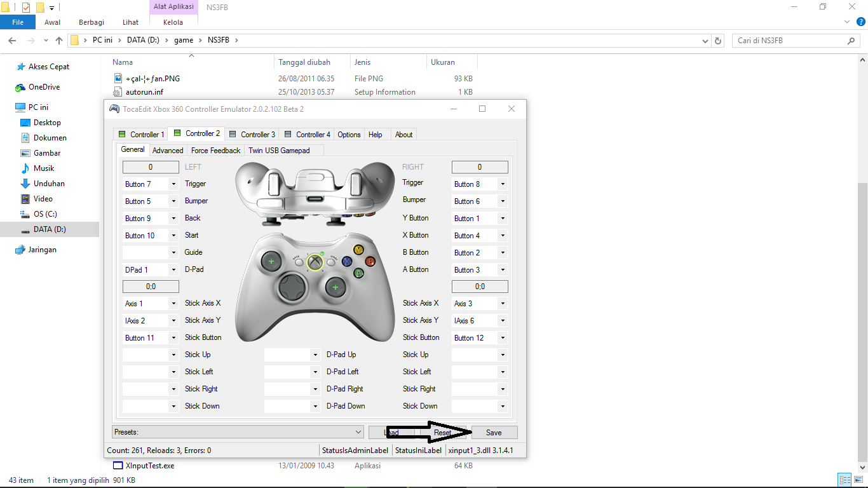Click the left thumbstick on controller image
Image resolution: width=868 pixels, height=488 pixels.
click(271, 261)
